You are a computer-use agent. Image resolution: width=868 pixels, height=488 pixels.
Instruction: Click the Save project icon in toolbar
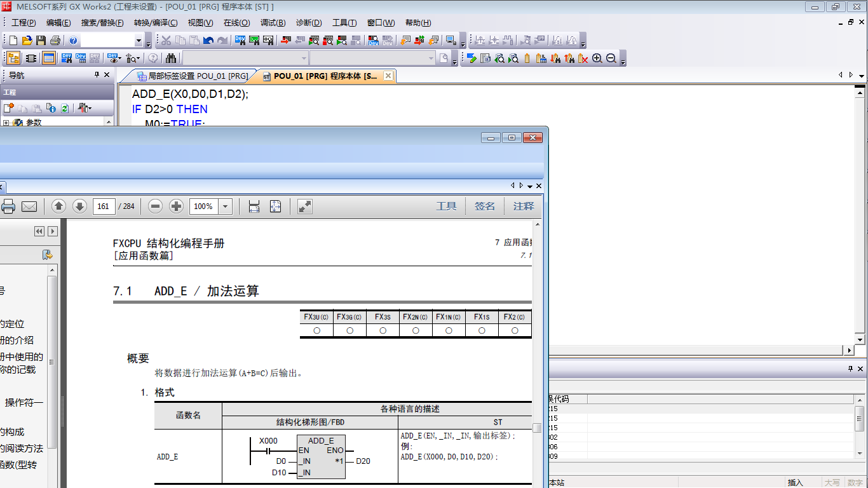(x=41, y=41)
